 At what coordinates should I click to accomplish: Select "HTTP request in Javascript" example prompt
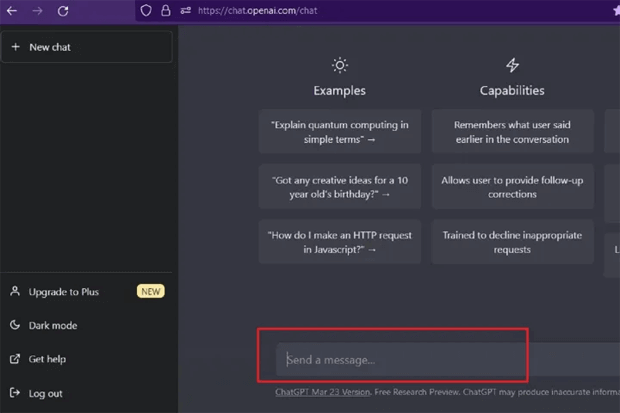point(339,242)
